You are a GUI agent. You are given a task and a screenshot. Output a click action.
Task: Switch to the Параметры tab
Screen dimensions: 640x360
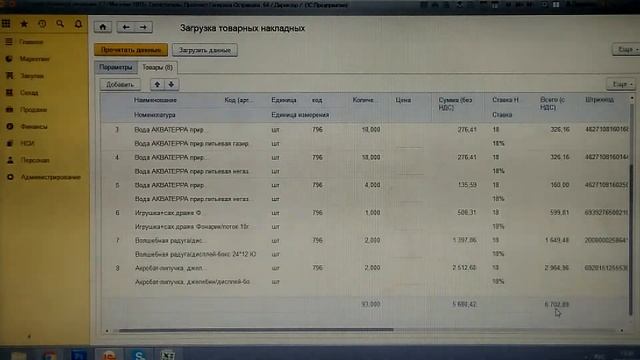[x=116, y=67]
